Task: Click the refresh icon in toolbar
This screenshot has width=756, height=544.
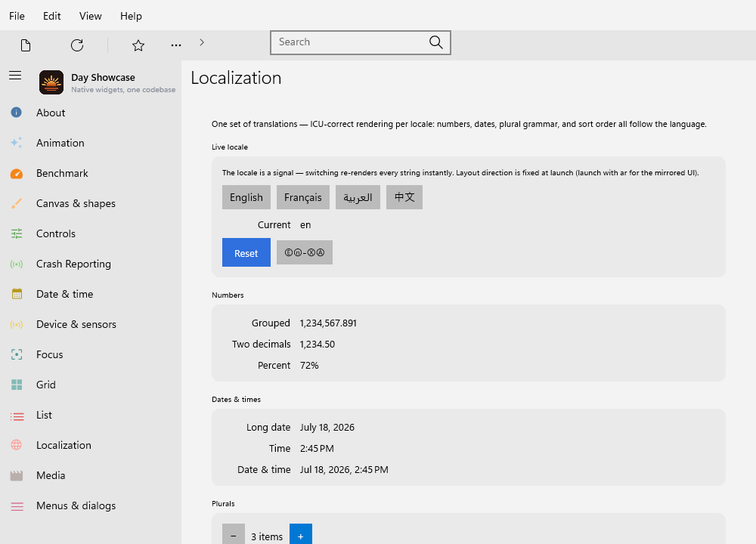Action: (77, 45)
